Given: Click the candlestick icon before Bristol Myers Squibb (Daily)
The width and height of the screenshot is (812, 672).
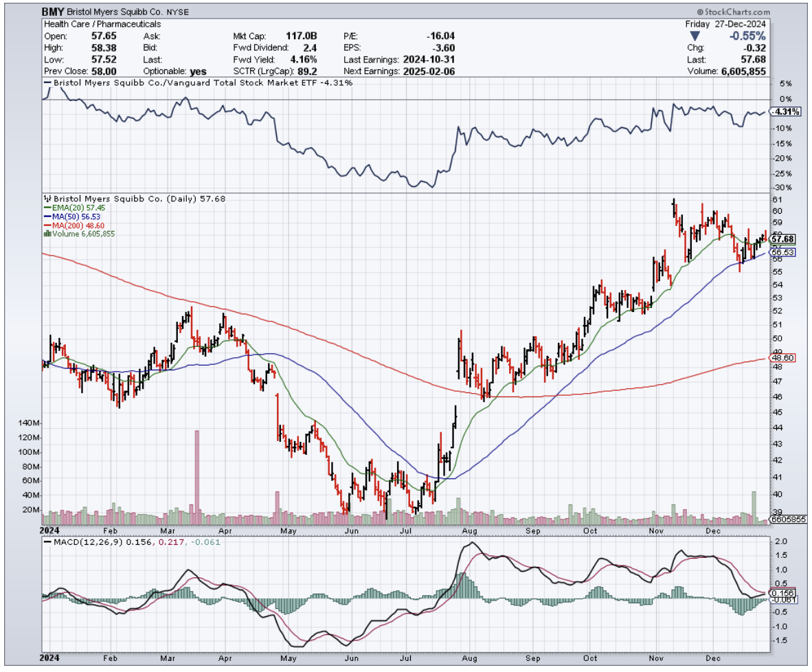Looking at the screenshot, I should [x=47, y=198].
